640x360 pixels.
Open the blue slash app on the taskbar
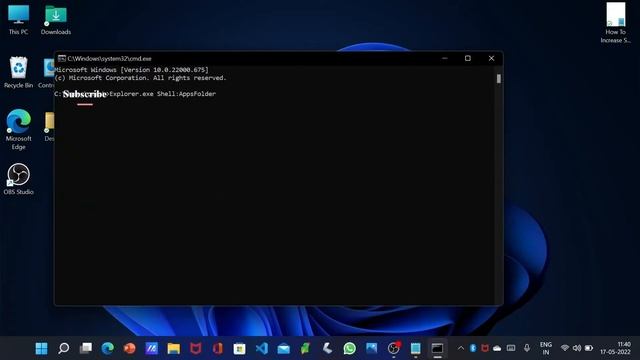pos(152,348)
